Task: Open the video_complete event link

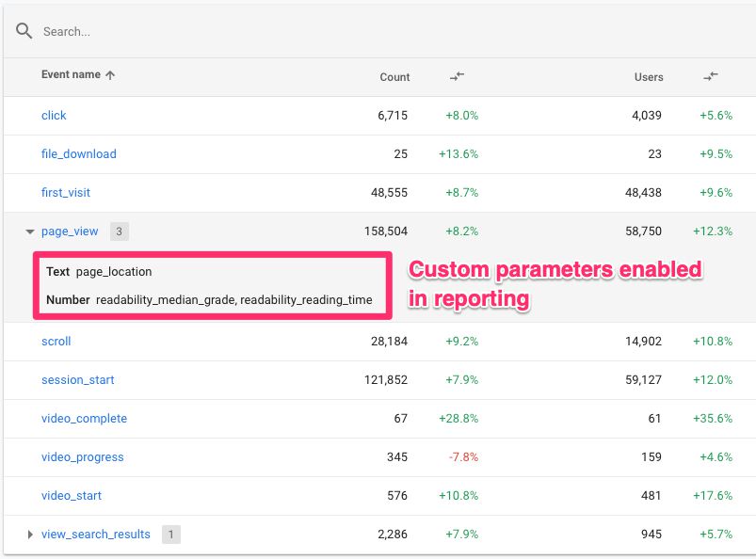Action: [x=84, y=419]
